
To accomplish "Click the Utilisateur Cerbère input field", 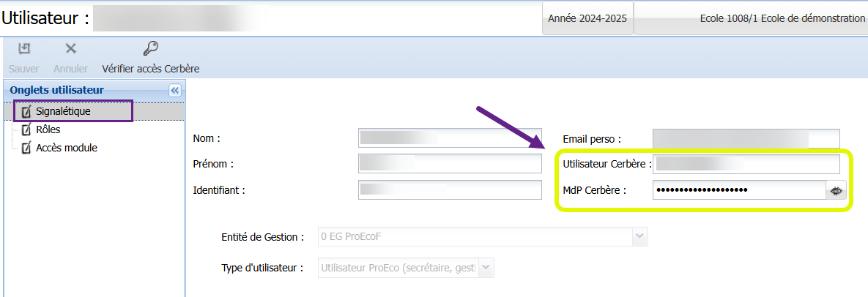I will [746, 164].
